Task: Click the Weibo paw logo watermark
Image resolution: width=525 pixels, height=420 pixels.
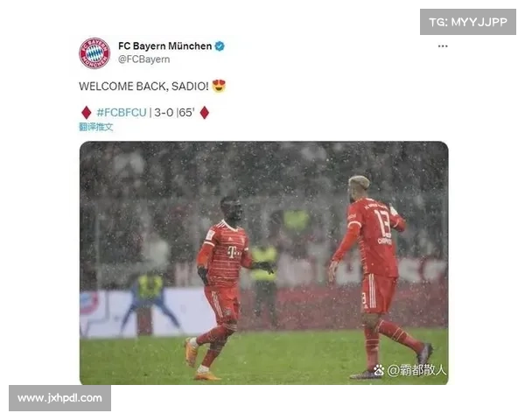Action: pyautogui.click(x=379, y=370)
